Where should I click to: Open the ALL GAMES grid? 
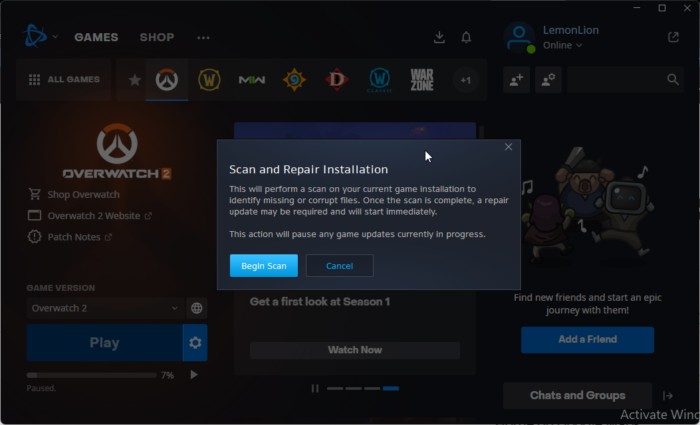64,79
